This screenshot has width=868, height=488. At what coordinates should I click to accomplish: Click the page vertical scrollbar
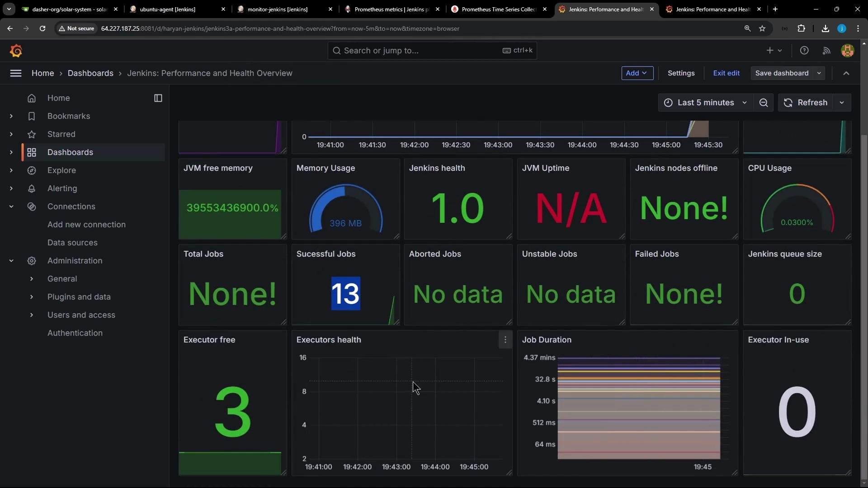pyautogui.click(x=864, y=307)
